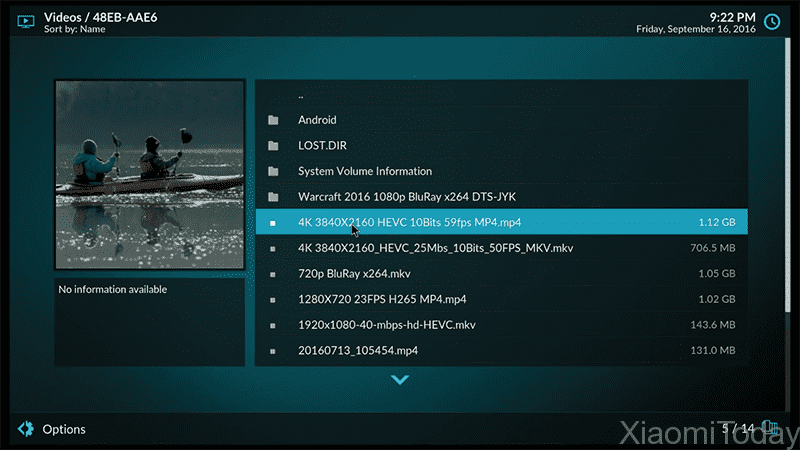Click the Videos TV icon in header

pos(26,21)
